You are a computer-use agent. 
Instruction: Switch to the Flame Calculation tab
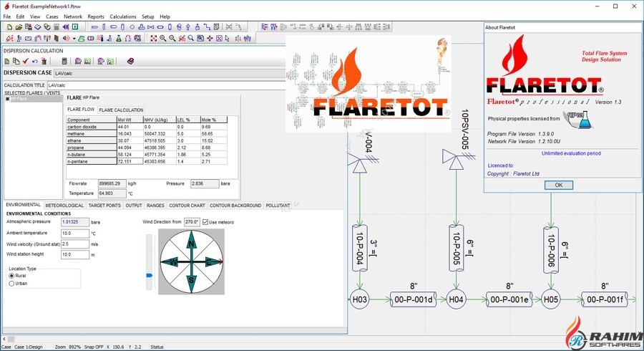coord(121,110)
